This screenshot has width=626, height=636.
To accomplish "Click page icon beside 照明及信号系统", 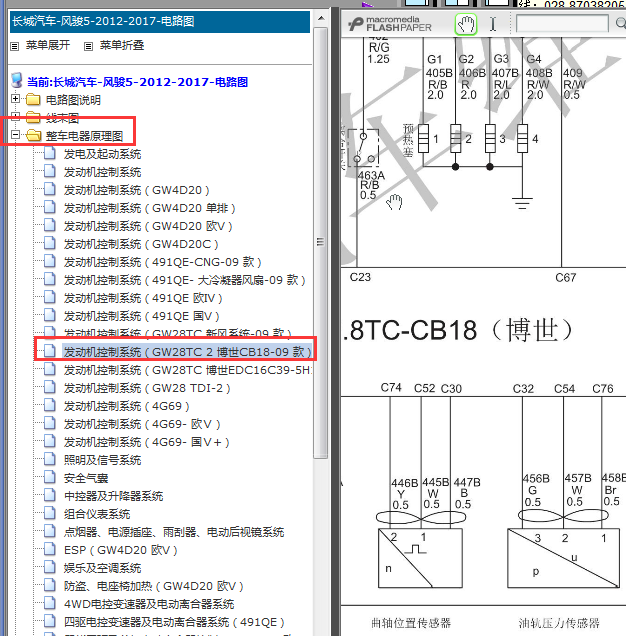I will 49,459.
